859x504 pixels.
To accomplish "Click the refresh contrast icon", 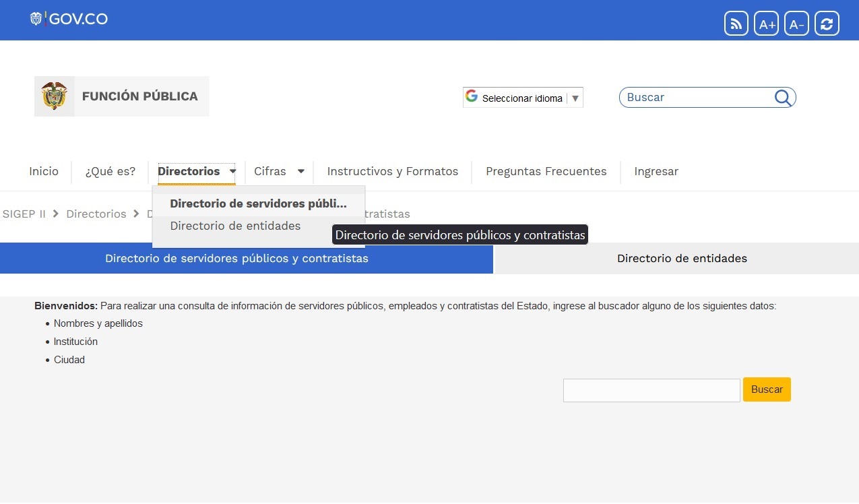I will [x=827, y=24].
